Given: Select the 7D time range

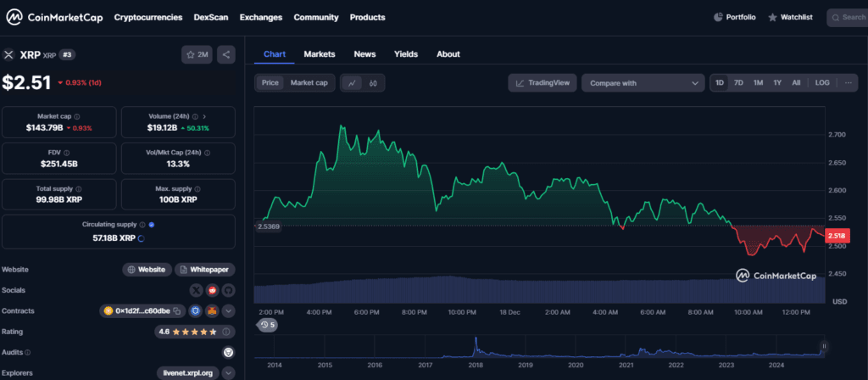Looking at the screenshot, I should coord(738,82).
